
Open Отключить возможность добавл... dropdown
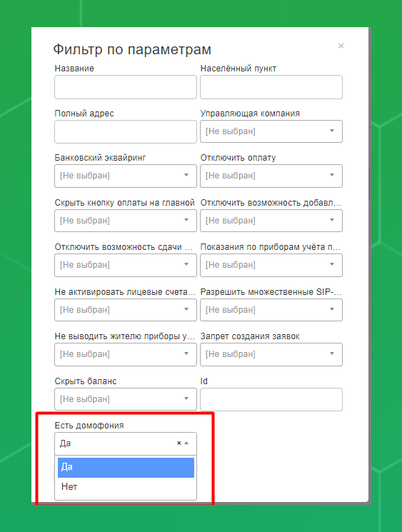[x=271, y=221]
